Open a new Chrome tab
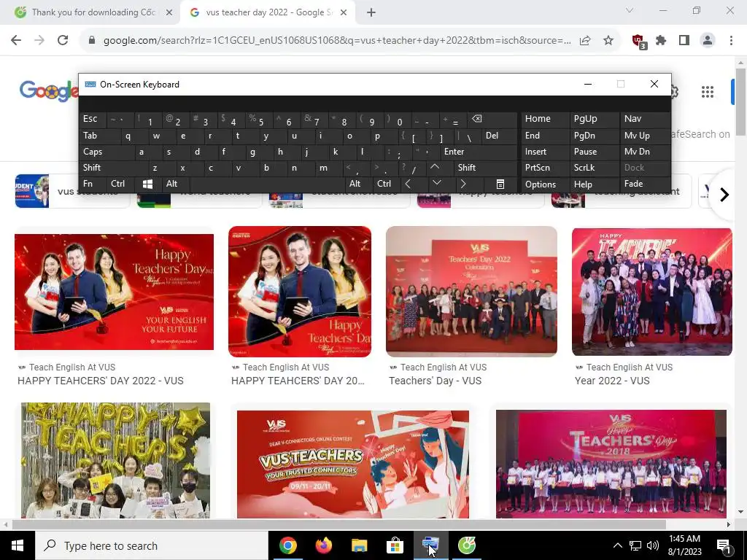 click(x=371, y=12)
